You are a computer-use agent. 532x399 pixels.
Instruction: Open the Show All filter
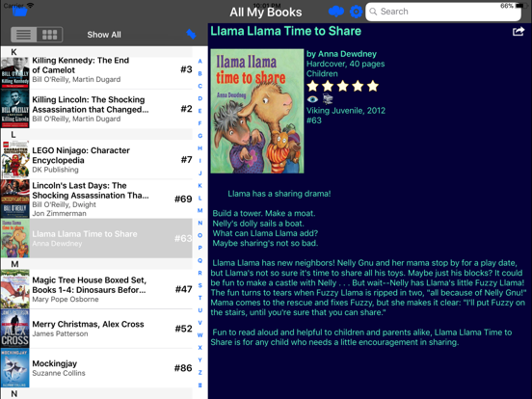pyautogui.click(x=104, y=35)
